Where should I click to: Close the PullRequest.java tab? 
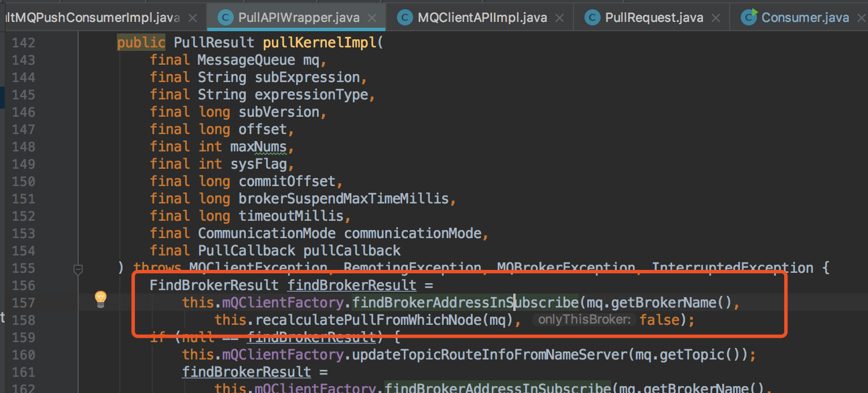coord(716,18)
